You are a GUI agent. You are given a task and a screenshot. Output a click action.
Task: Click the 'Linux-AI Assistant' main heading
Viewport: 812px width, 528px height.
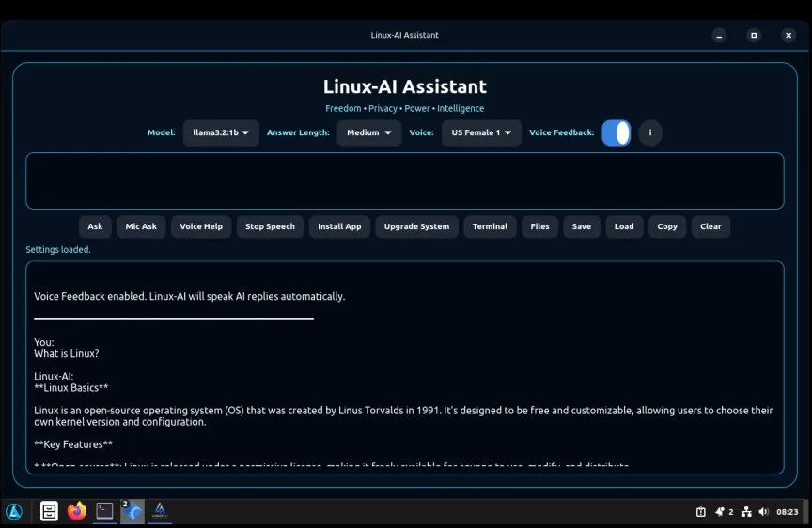pos(405,86)
